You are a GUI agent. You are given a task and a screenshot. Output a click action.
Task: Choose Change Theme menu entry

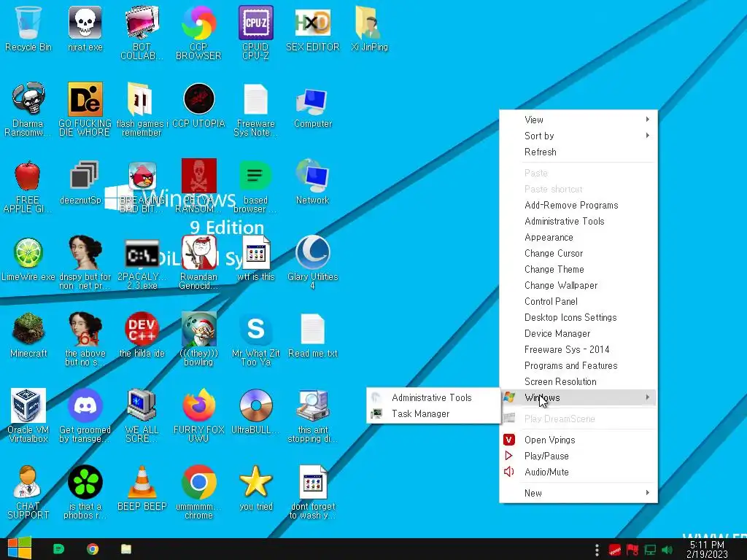point(578,269)
